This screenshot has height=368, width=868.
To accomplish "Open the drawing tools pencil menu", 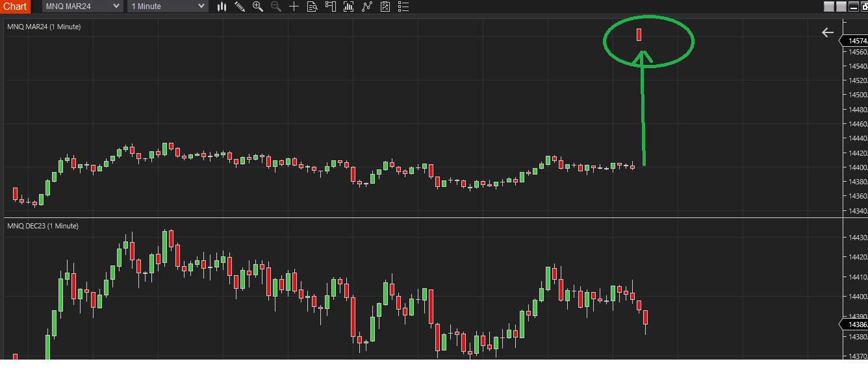I will 240,6.
